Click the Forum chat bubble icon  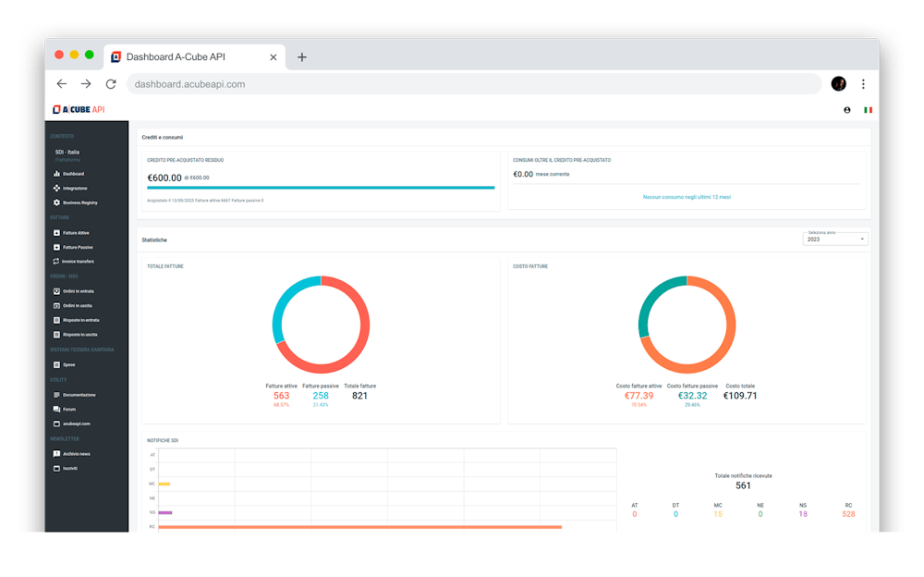(x=56, y=409)
